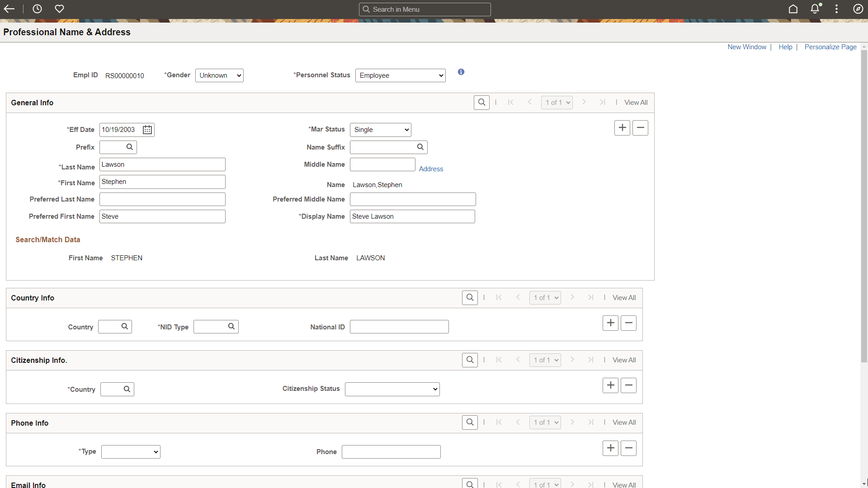Viewport: 868px width, 488px height.
Task: Open the Name Suffix lookup magnifier
Action: click(x=420, y=147)
